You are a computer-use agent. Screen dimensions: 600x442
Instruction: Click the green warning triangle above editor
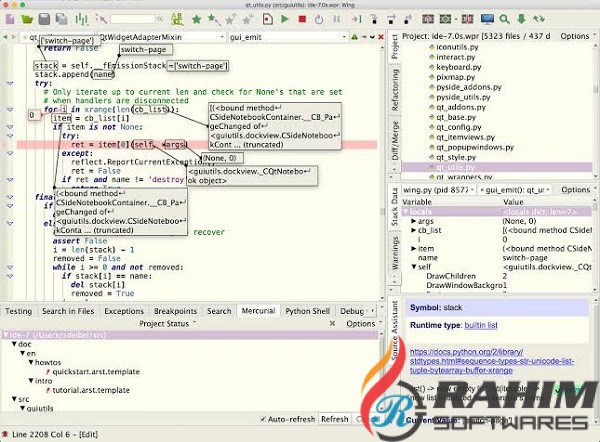coord(355,37)
